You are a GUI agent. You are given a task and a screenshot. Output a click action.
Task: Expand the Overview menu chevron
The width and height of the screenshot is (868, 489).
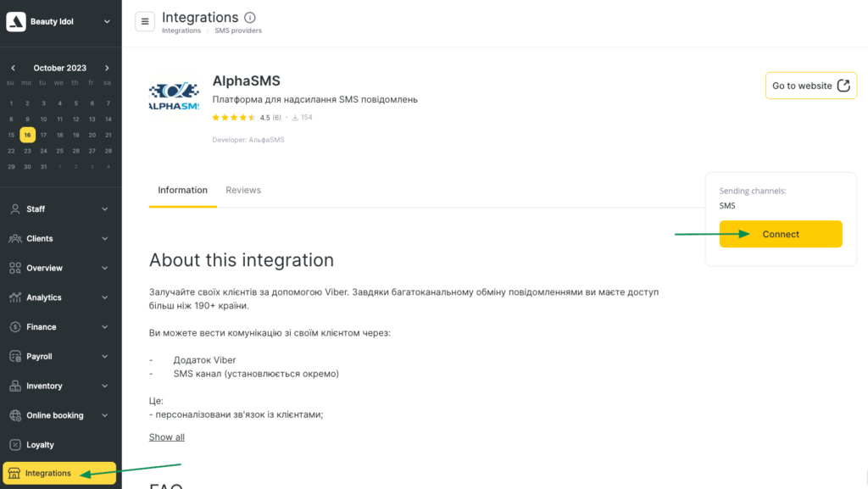coord(105,268)
